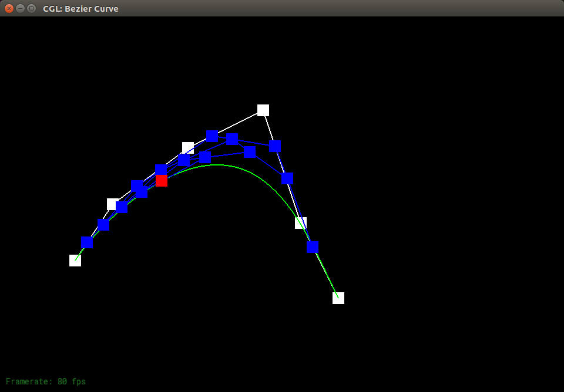564x392 pixels.
Task: Select the bottom-left white curve endpoint
Action: coord(75,261)
